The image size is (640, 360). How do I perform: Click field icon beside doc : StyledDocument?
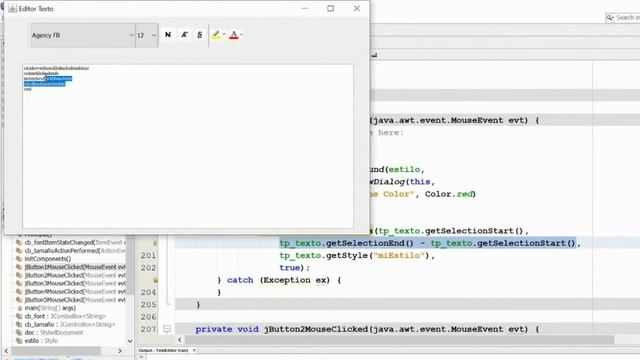point(19,332)
